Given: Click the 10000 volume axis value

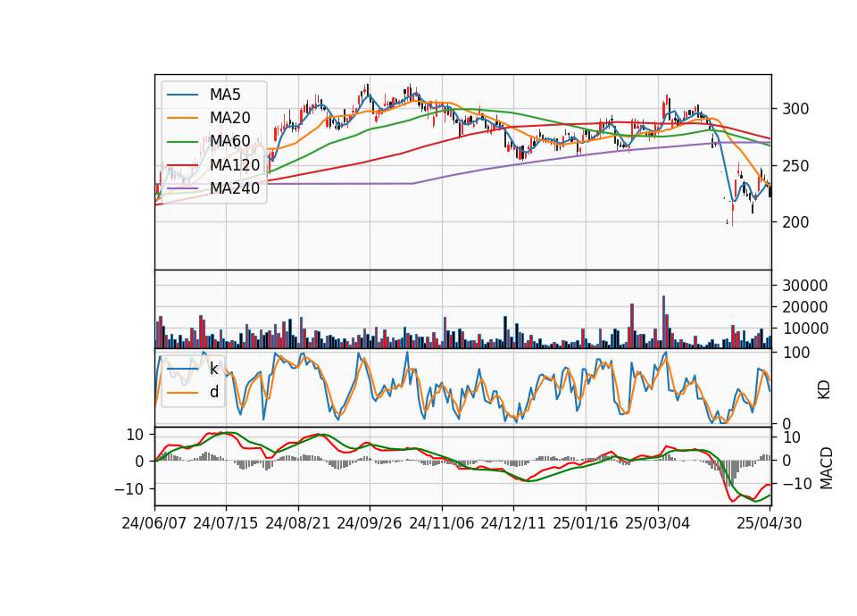Looking at the screenshot, I should pos(805,329).
